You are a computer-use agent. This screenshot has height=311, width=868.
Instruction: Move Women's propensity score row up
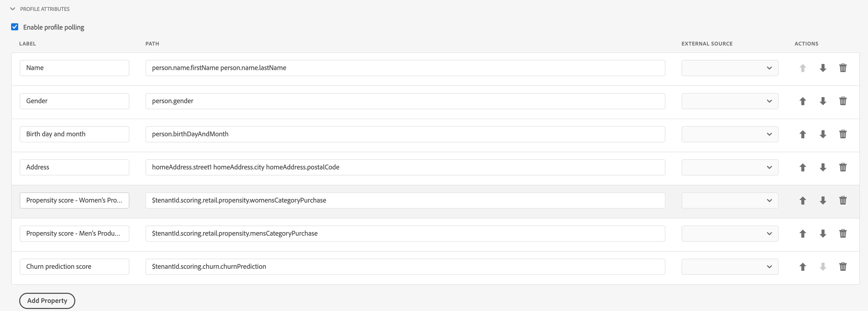click(803, 200)
